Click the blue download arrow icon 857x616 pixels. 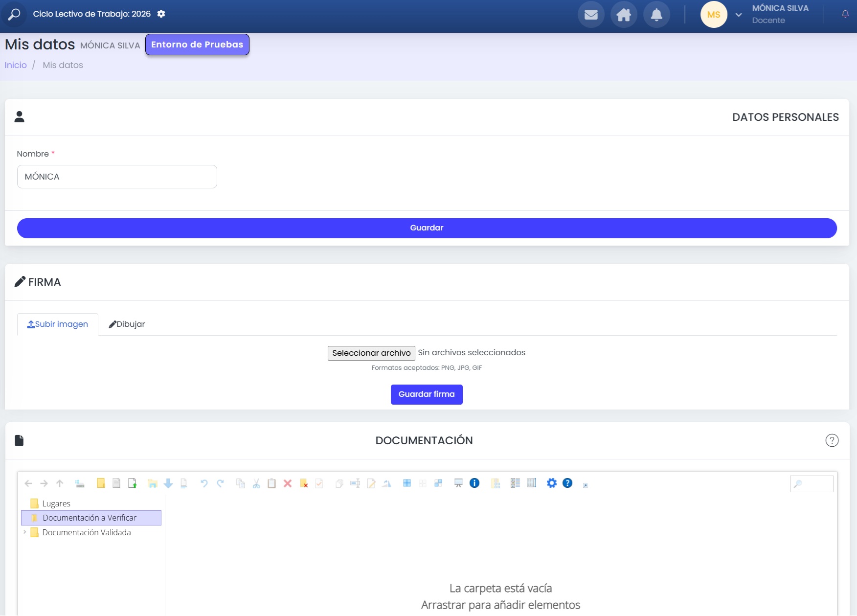168,483
